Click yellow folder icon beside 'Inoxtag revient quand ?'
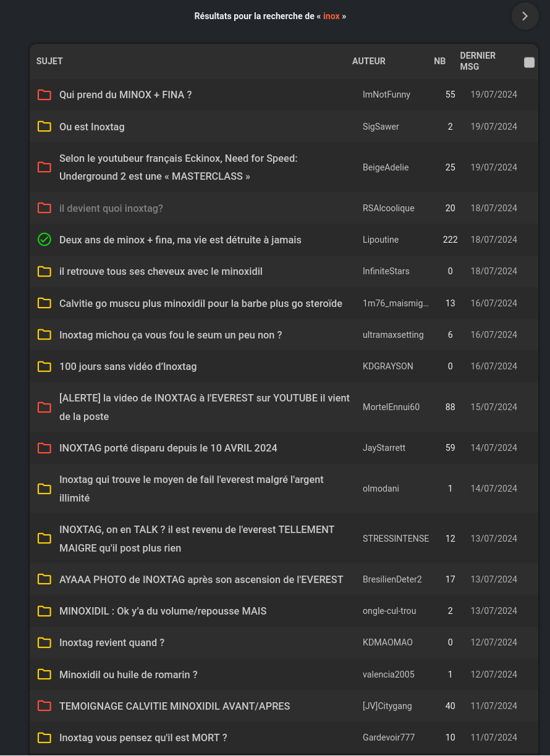550x756 pixels. 44,642
